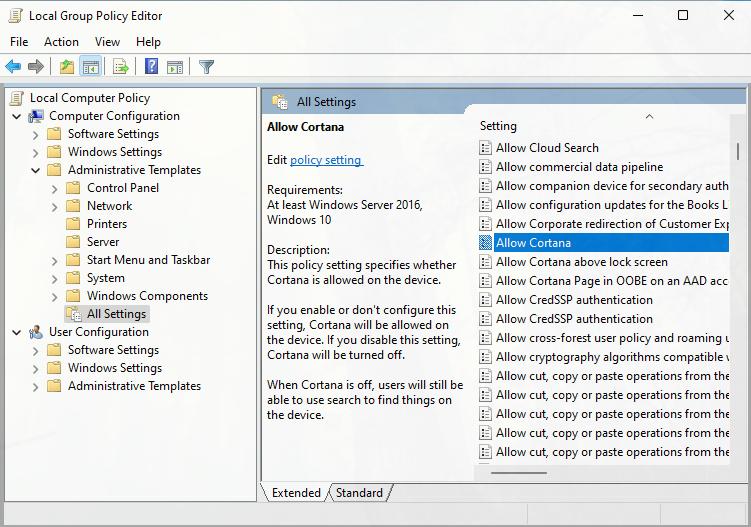Select Allow Cortana Page in OOBE setting

603,281
